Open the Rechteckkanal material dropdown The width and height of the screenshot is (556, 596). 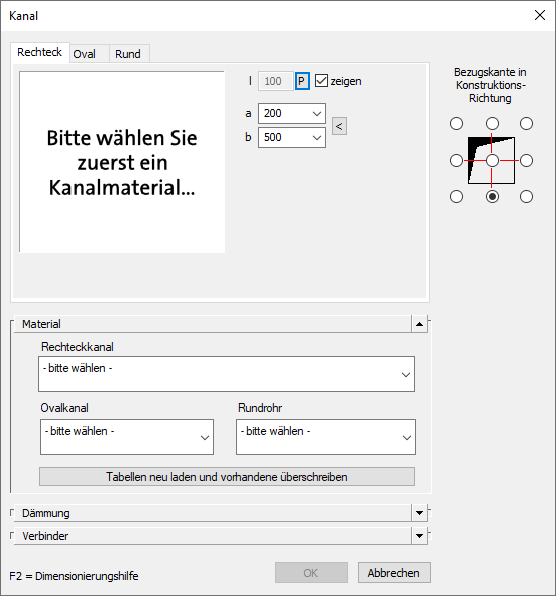pyautogui.click(x=226, y=374)
